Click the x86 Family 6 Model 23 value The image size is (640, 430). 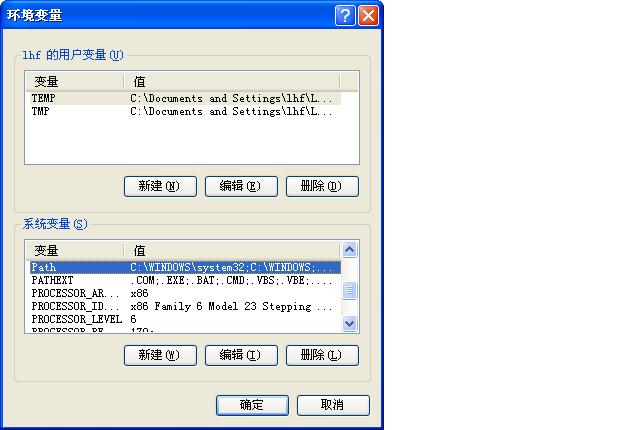coord(231,306)
